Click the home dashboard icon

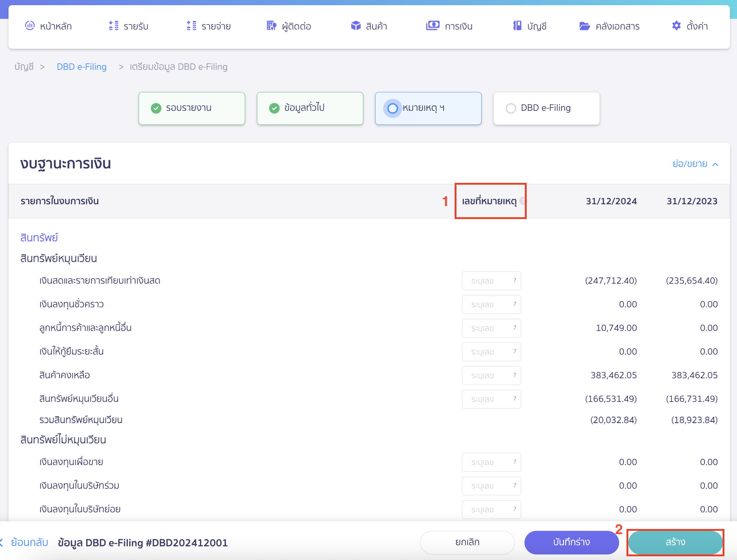coord(30,25)
